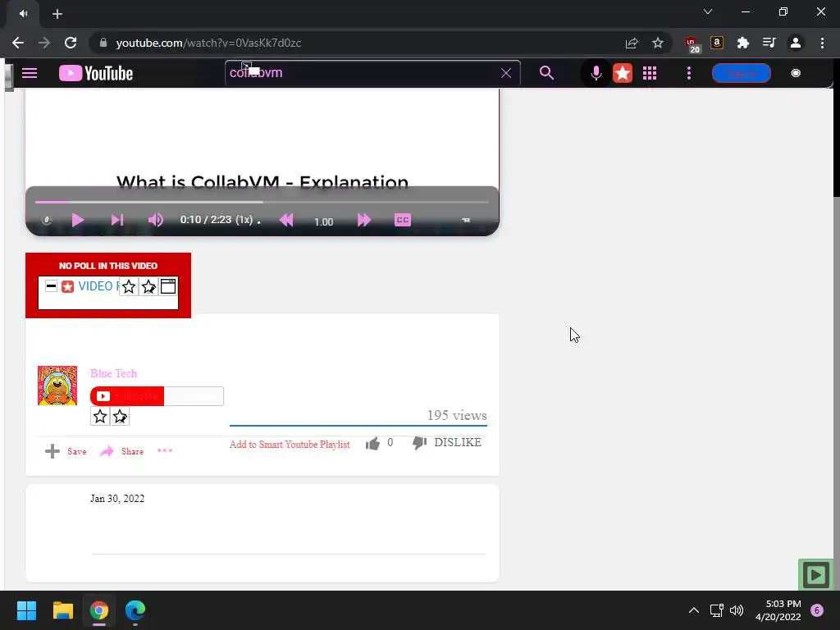Open YouTube settings three-dot menu
Image resolution: width=840 pixels, height=630 pixels.
[689, 73]
